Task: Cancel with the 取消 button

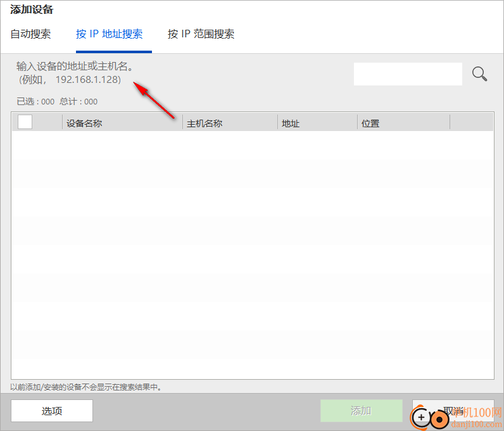Action: pos(453,410)
